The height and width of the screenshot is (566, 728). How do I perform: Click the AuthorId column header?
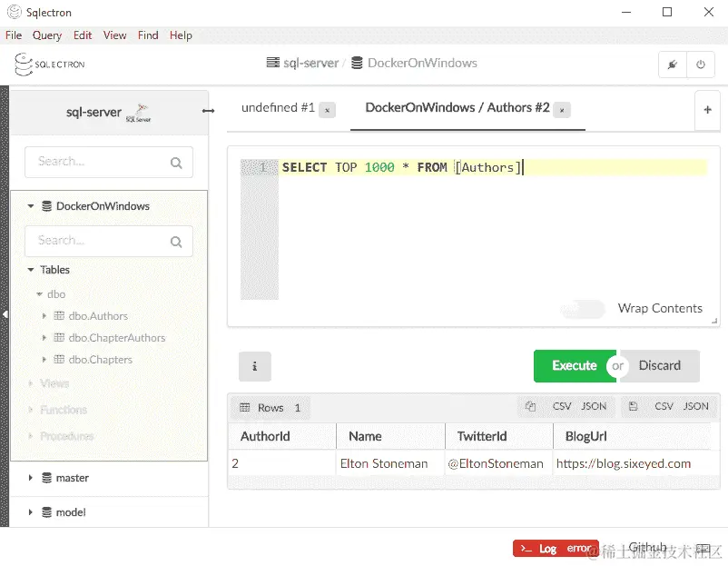tap(281, 436)
